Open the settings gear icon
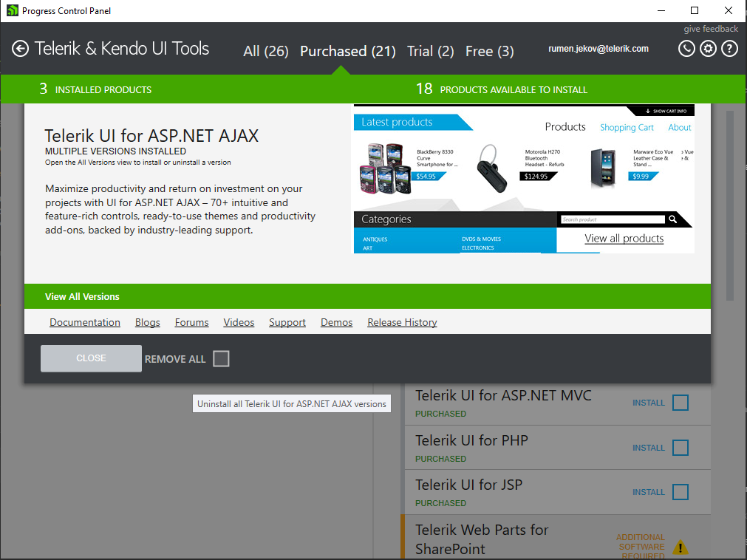This screenshot has height=560, width=747. pyautogui.click(x=708, y=49)
